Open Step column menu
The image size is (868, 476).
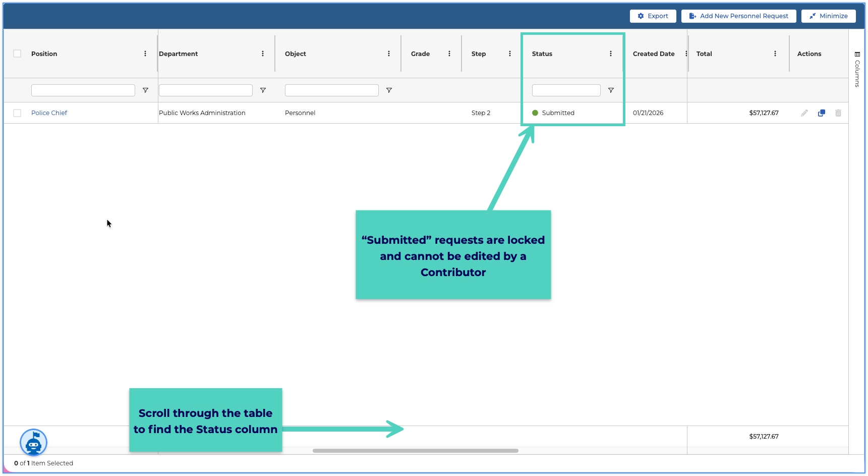[x=510, y=54]
